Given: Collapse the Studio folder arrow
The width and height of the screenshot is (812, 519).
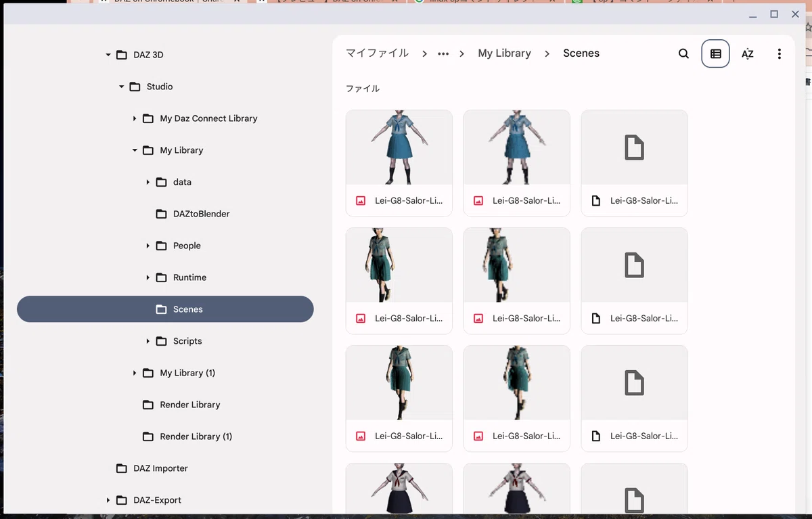Looking at the screenshot, I should coord(122,87).
